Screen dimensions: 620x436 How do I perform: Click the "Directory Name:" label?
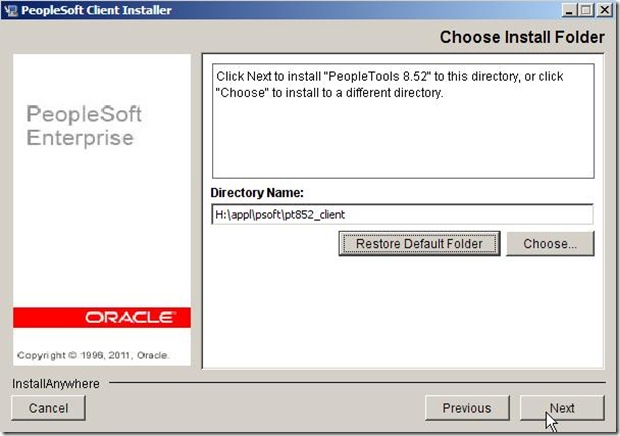coord(257,193)
